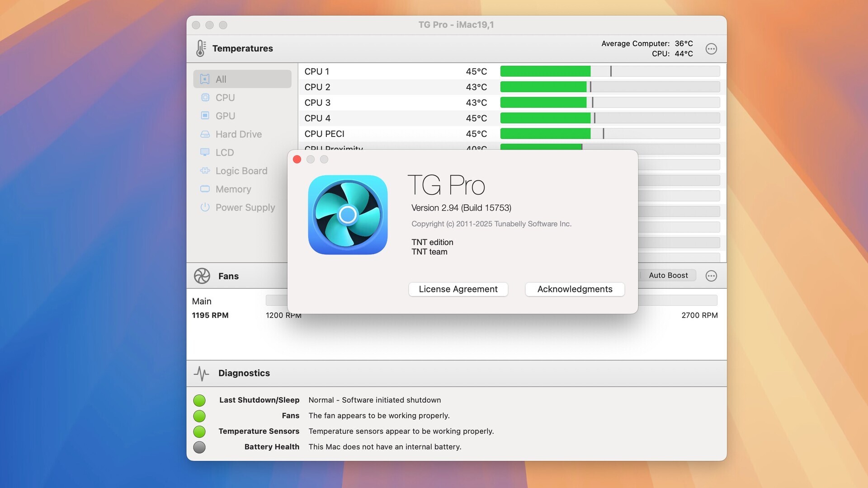Expand the TG Pro about panel options
The image size is (868, 488).
click(324, 159)
